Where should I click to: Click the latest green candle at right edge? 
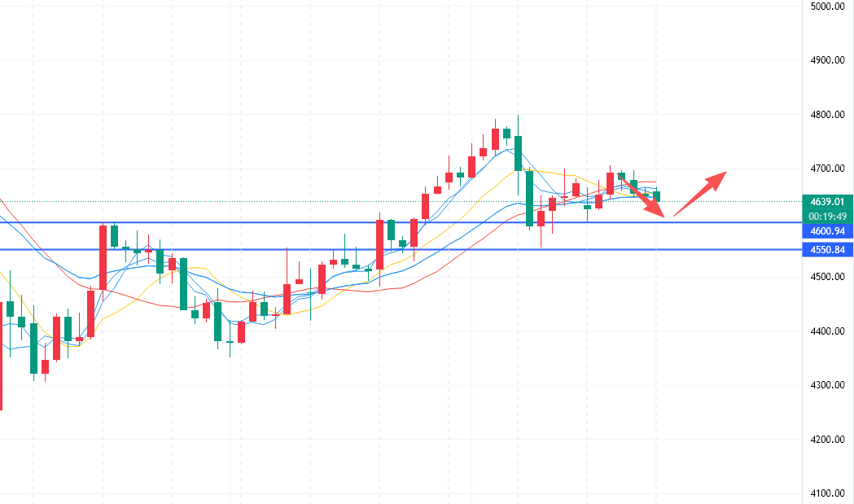click(658, 196)
